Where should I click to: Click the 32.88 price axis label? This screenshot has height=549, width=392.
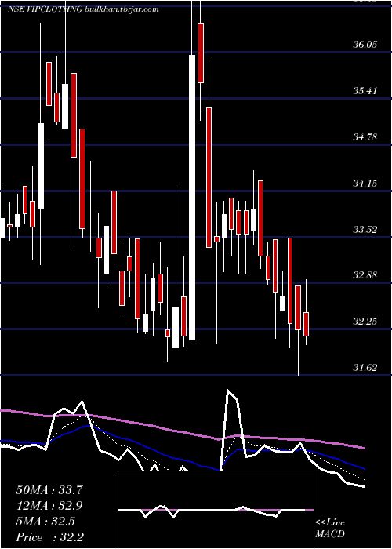(365, 275)
